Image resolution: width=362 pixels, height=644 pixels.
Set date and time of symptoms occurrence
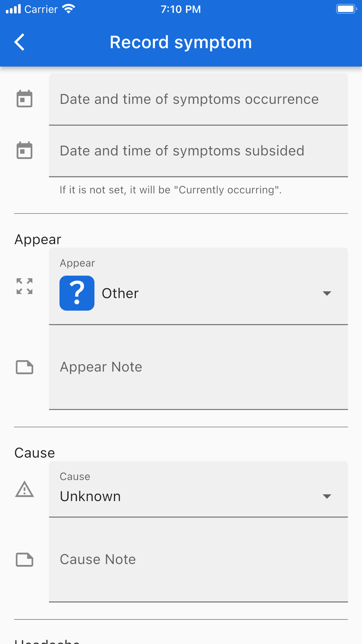pyautogui.click(x=198, y=99)
